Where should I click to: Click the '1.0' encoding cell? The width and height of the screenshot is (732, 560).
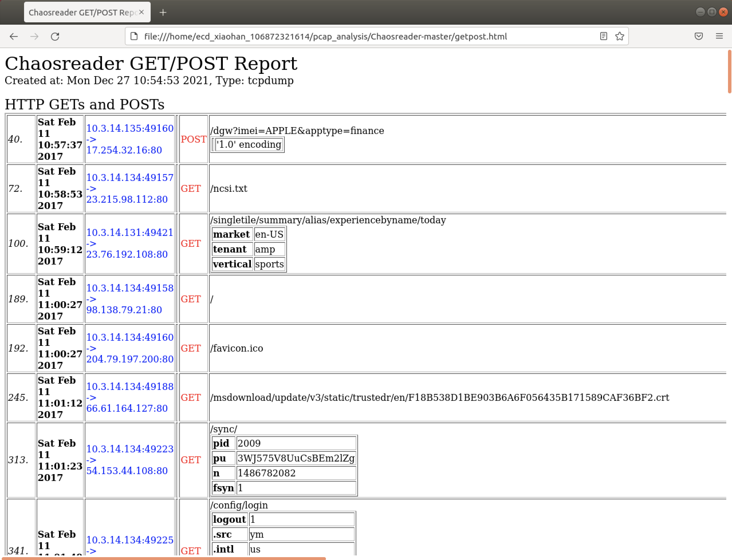249,144
